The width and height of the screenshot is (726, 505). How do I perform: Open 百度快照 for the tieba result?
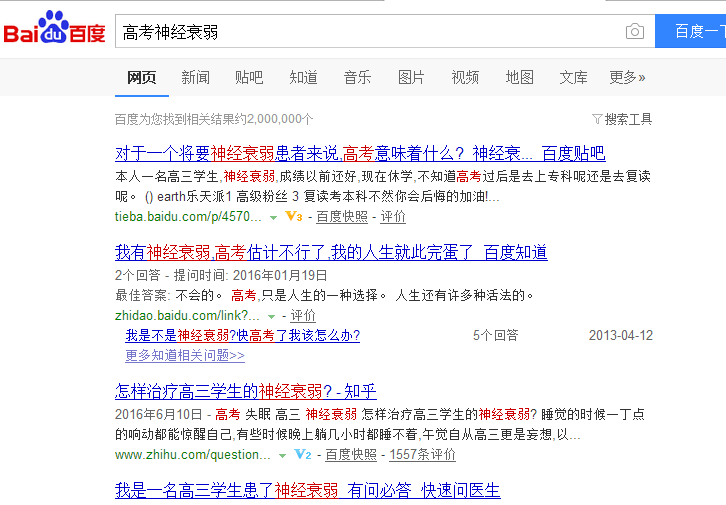tap(342, 217)
